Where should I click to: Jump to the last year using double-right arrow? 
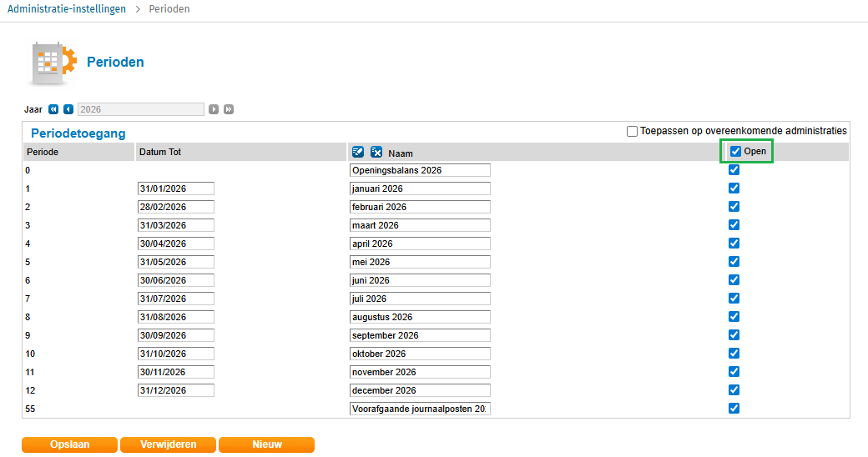coord(229,109)
